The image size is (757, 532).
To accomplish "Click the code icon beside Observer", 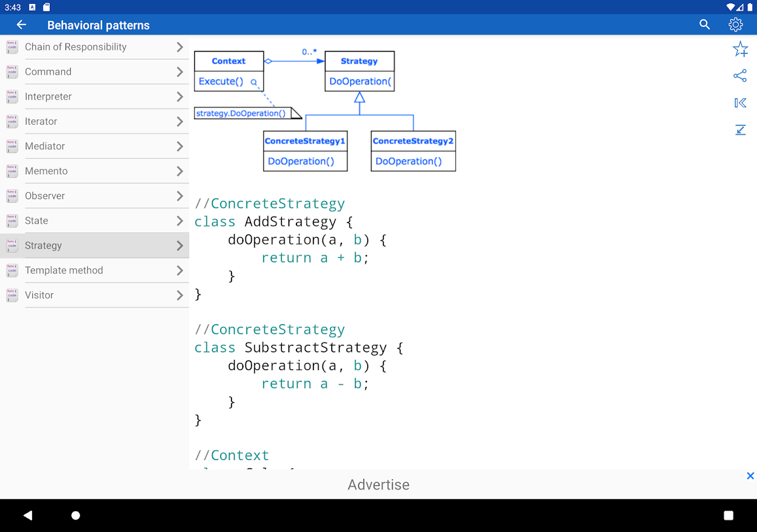I will [x=12, y=196].
